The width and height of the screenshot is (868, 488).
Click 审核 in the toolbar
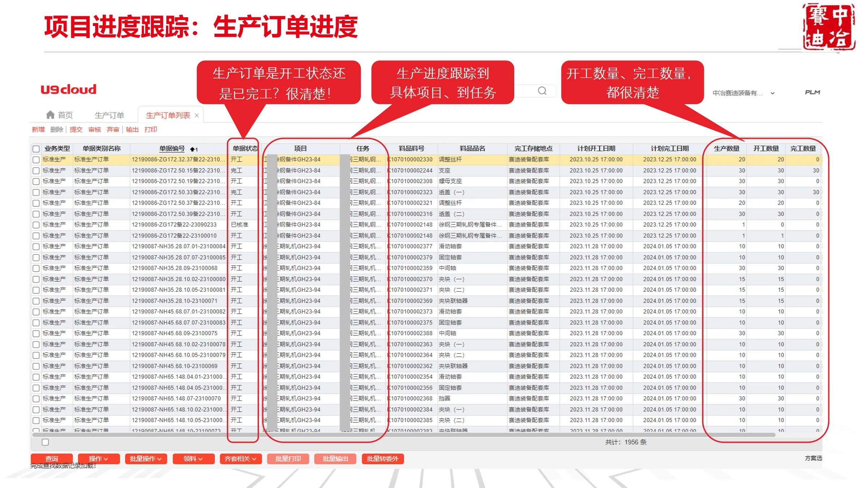tap(95, 129)
